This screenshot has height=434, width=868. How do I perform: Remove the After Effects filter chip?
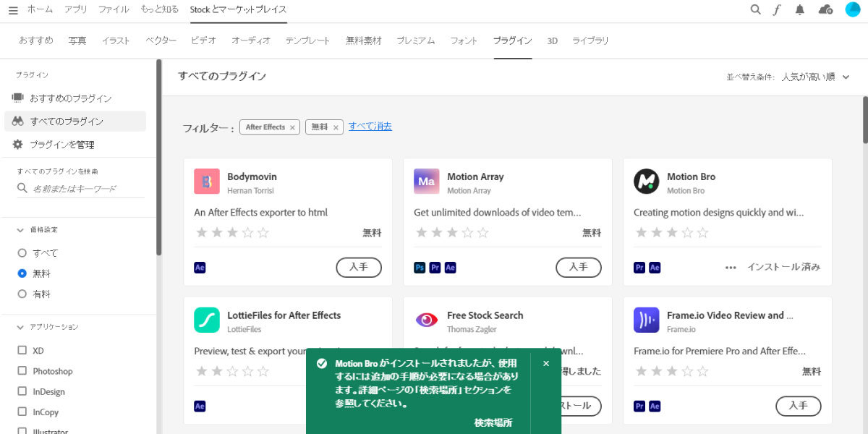pos(292,127)
